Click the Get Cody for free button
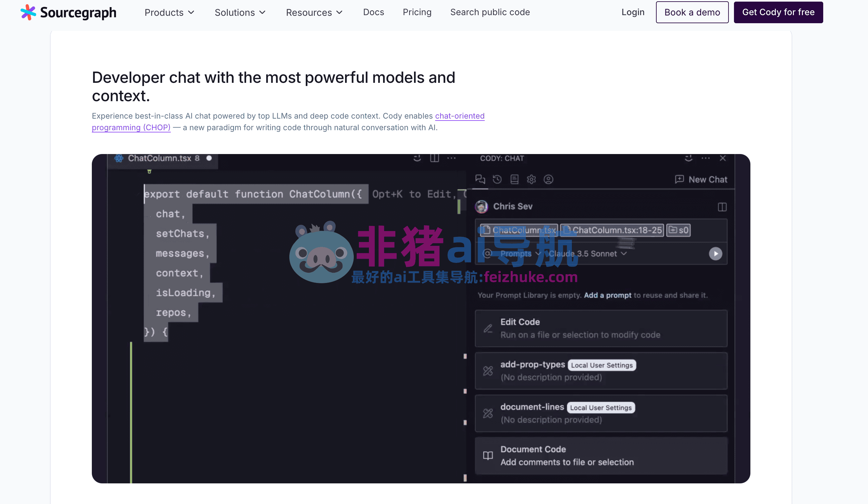This screenshot has width=868, height=504. (x=778, y=12)
